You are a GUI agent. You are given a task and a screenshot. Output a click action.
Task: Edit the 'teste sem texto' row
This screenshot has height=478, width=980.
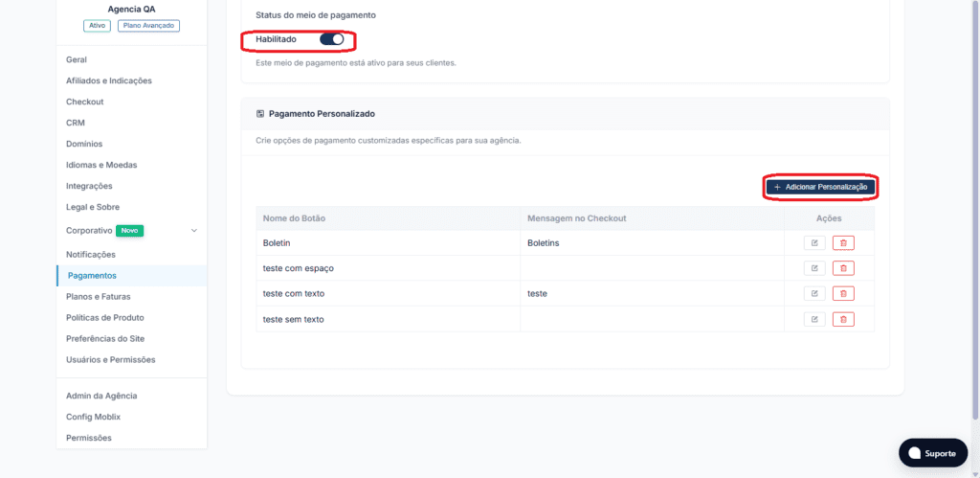814,319
